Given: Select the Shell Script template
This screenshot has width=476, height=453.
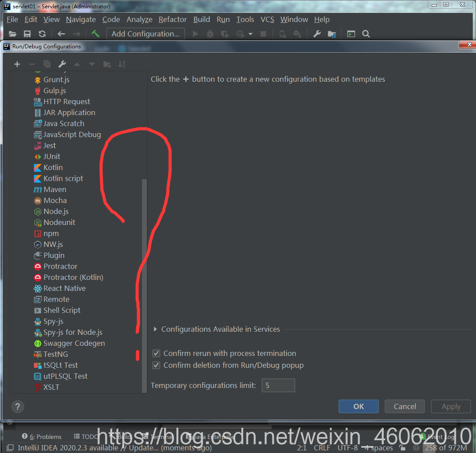Looking at the screenshot, I should click(x=62, y=310).
